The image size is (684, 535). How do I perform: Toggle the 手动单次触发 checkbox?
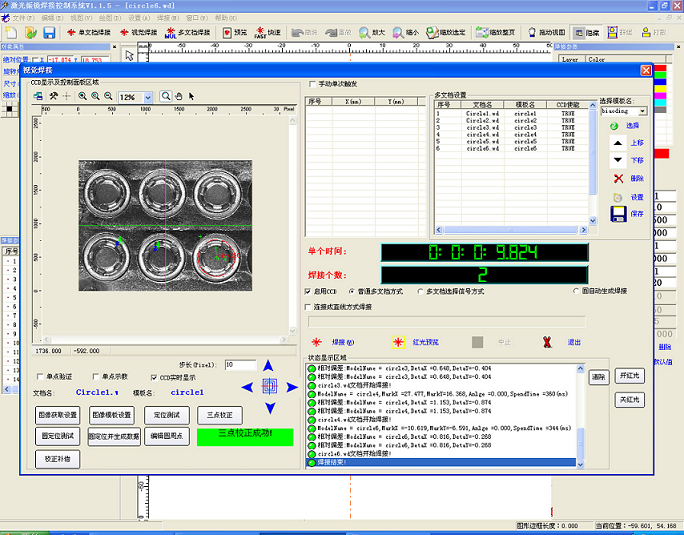[x=312, y=84]
